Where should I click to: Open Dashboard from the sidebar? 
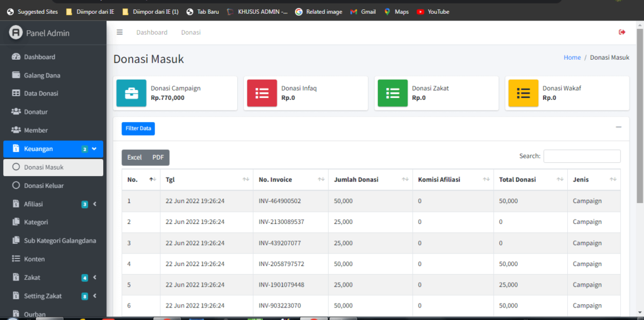(40, 57)
